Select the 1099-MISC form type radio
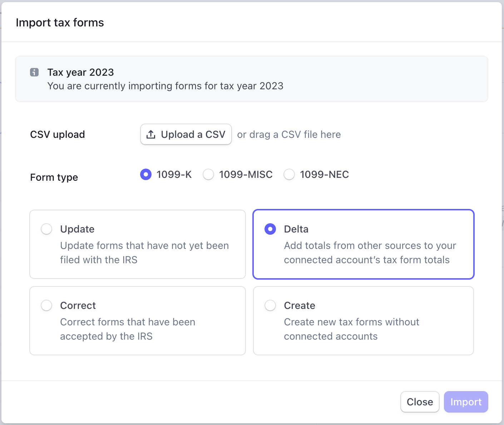Image resolution: width=504 pixels, height=425 pixels. coord(208,174)
